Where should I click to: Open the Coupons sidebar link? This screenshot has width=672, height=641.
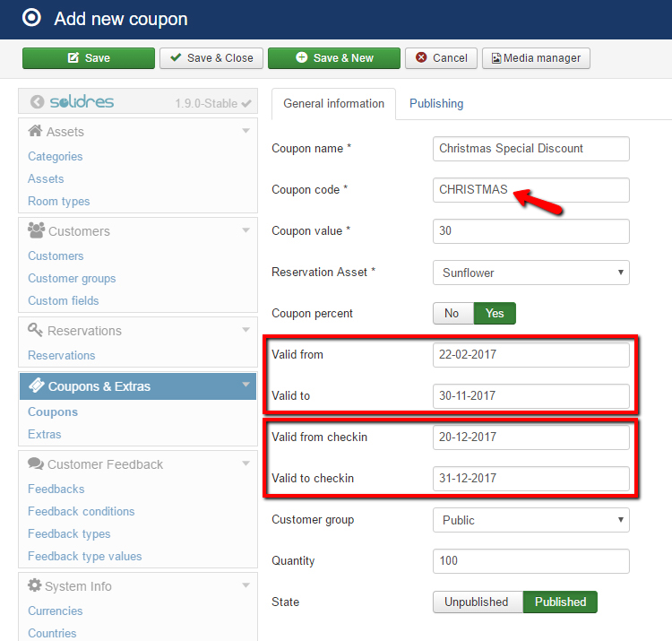pyautogui.click(x=53, y=412)
